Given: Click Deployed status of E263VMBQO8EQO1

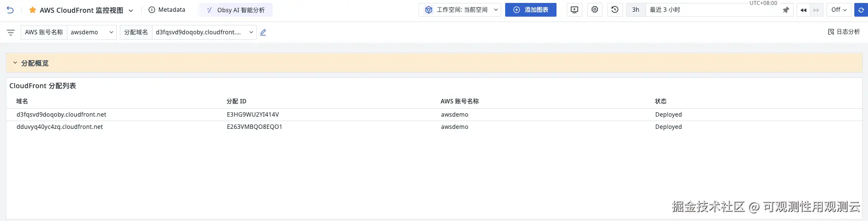Looking at the screenshot, I should pyautogui.click(x=668, y=127).
